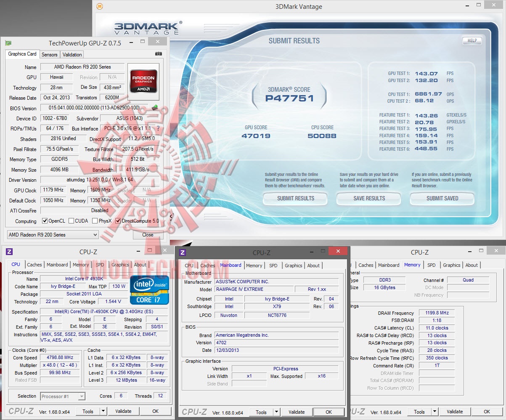Click the CPU score 50088 value
This screenshot has height=420, width=506.
(x=322, y=136)
